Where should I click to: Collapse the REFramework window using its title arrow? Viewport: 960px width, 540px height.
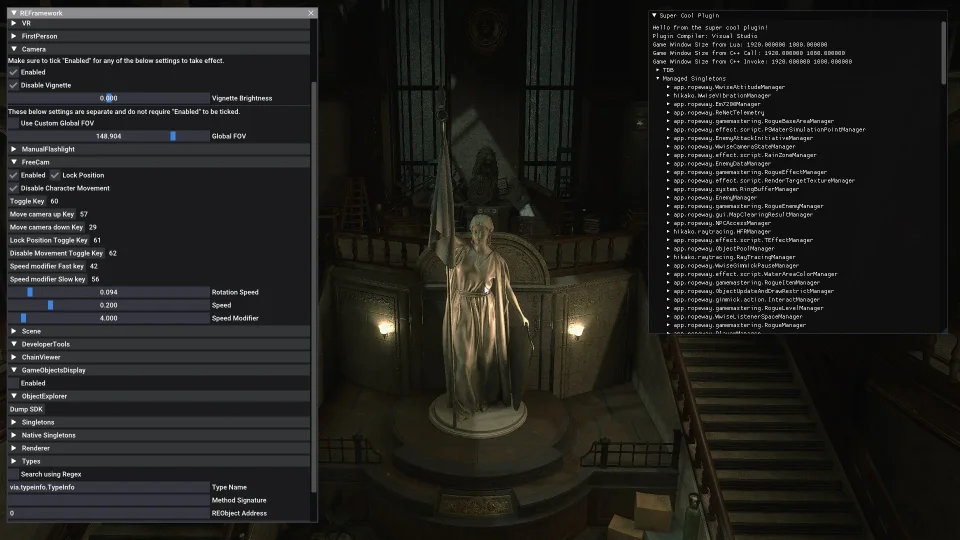click(x=13, y=13)
